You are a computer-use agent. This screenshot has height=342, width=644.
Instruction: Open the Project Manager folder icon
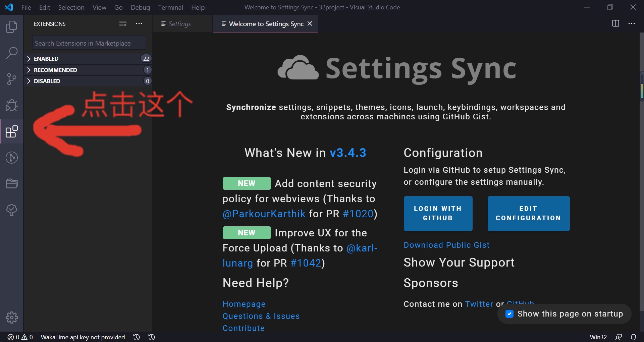click(12, 183)
